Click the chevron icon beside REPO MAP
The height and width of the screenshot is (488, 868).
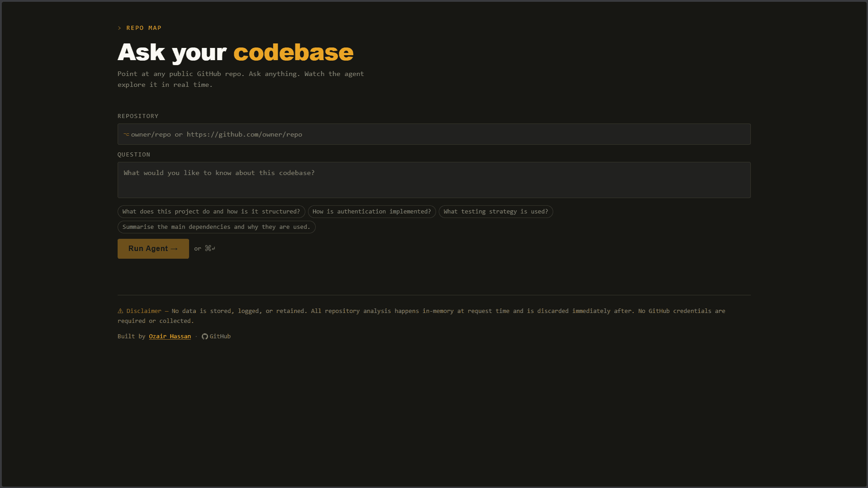tap(119, 28)
